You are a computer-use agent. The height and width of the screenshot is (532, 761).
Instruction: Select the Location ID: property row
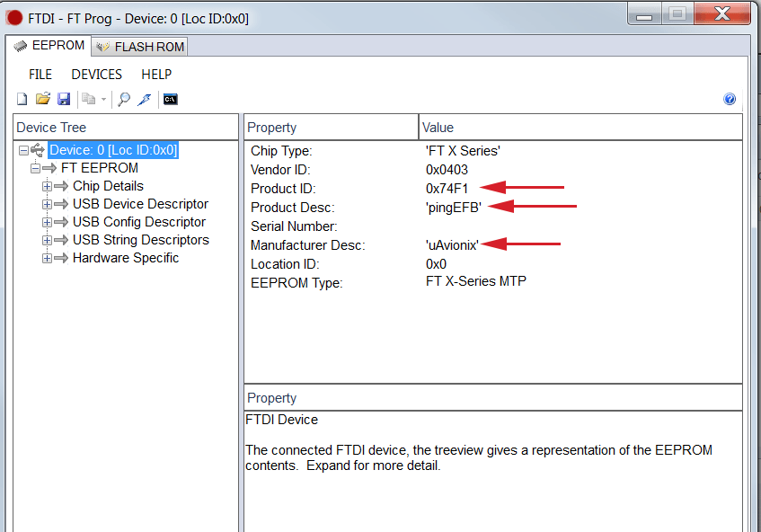(x=493, y=264)
